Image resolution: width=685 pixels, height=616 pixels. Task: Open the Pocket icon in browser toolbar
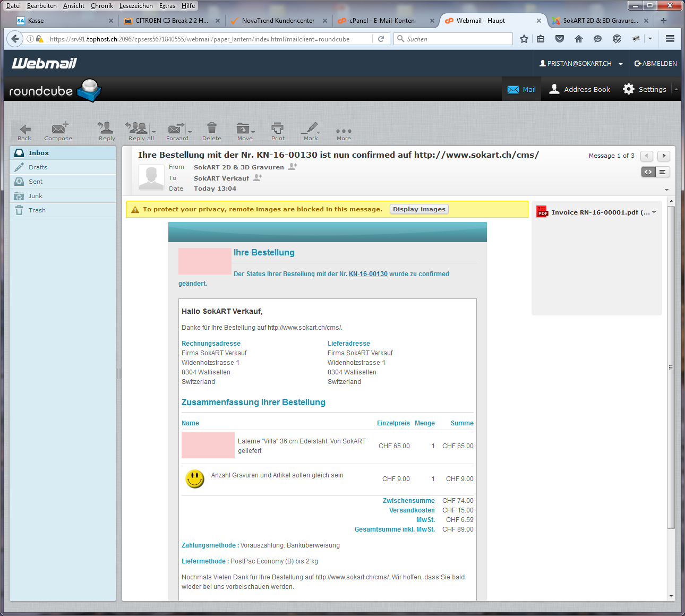tap(560, 39)
